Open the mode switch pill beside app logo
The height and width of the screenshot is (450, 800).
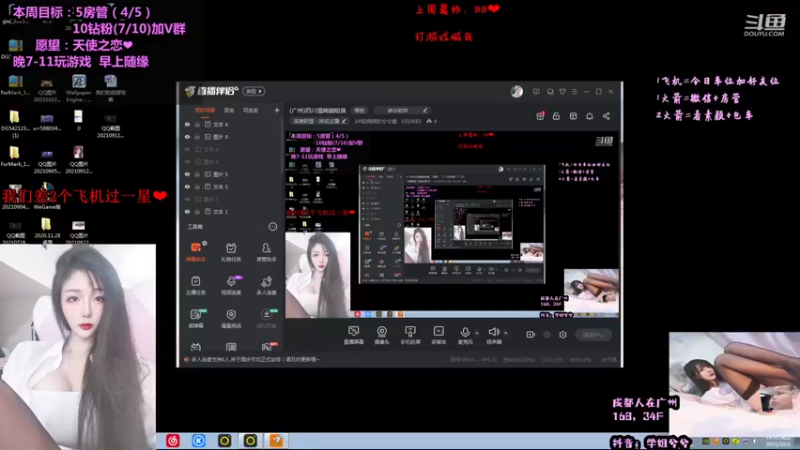click(x=254, y=91)
